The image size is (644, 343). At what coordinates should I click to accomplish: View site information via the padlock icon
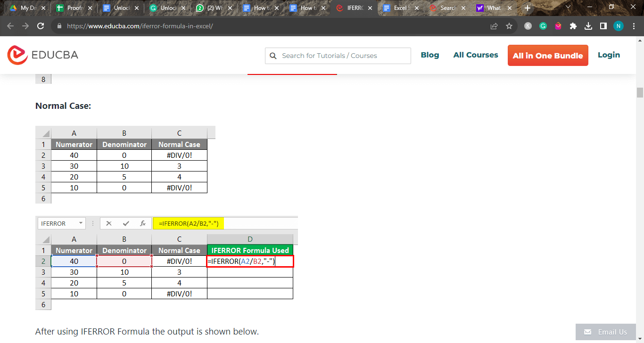(x=59, y=26)
